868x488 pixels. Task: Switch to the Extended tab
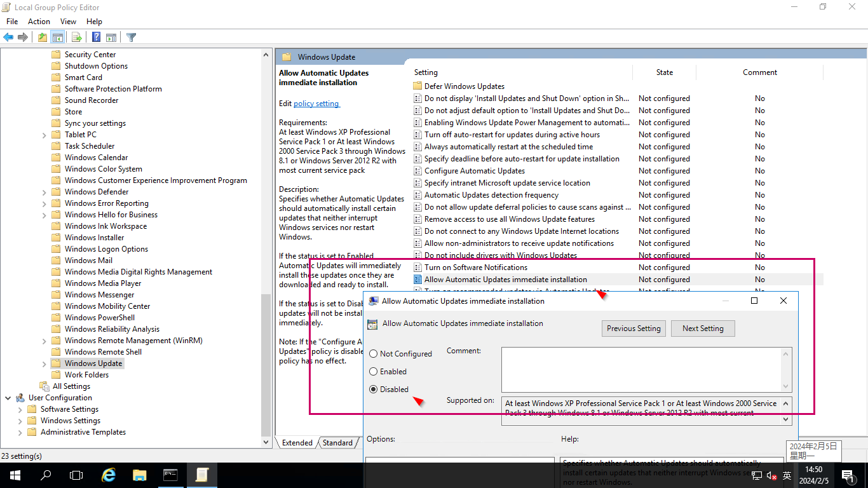pyautogui.click(x=297, y=443)
